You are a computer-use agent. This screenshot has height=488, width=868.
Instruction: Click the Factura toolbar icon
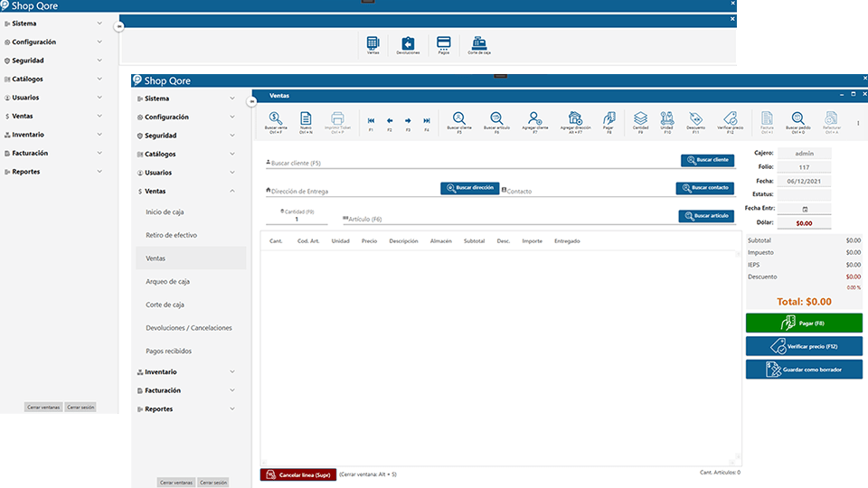point(767,122)
